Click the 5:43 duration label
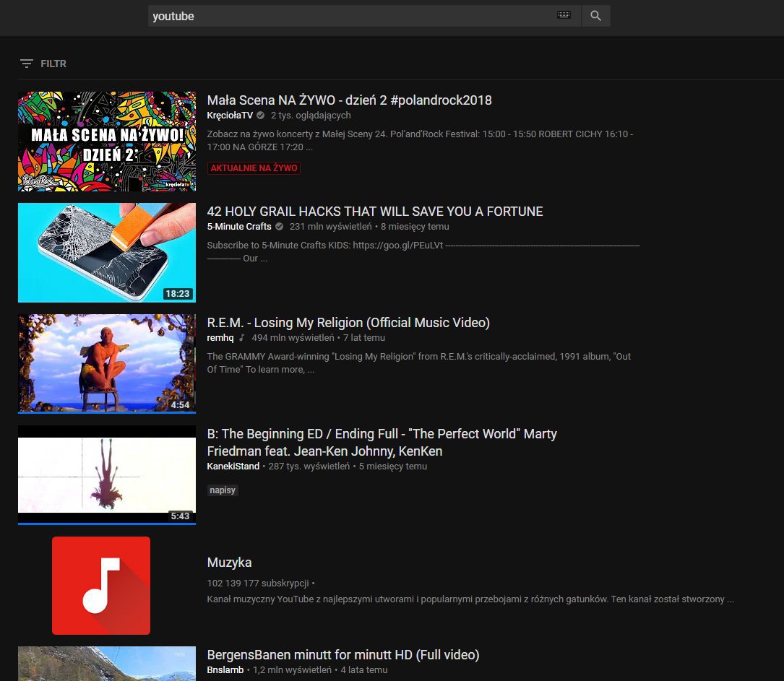Screen dimensions: 784x681 click(180, 516)
